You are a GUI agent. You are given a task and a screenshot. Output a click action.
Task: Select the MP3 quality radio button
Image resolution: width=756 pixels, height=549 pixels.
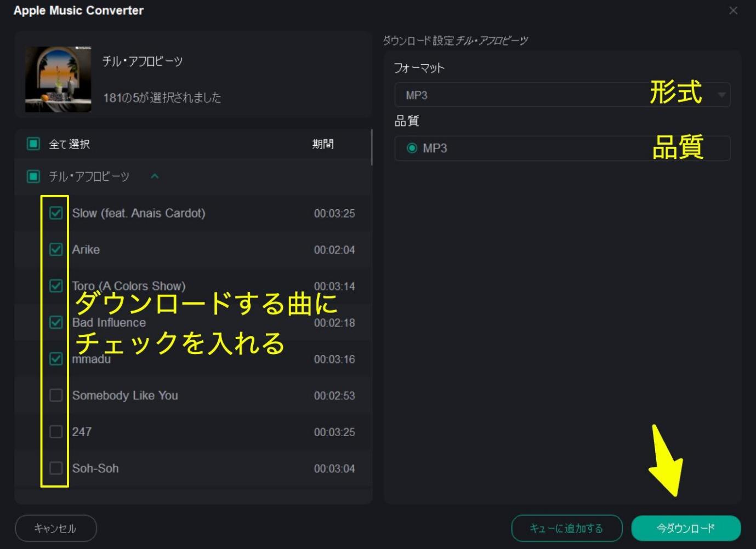[x=412, y=148]
